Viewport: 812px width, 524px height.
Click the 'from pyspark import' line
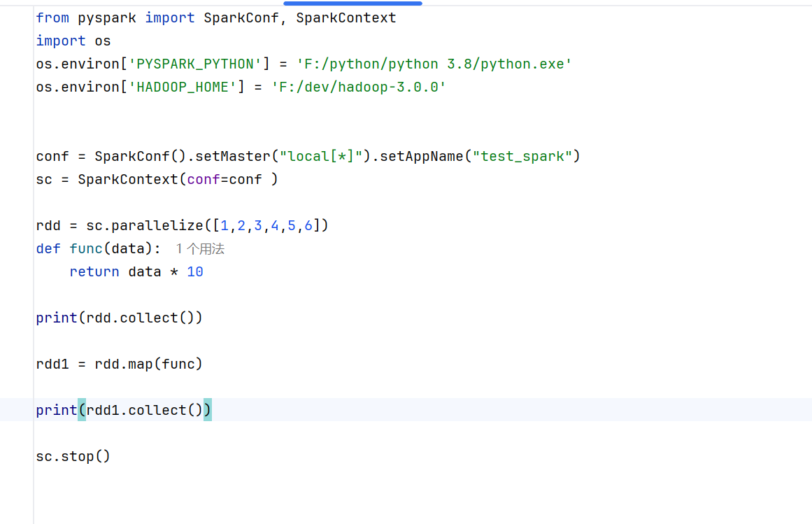pyautogui.click(x=216, y=18)
